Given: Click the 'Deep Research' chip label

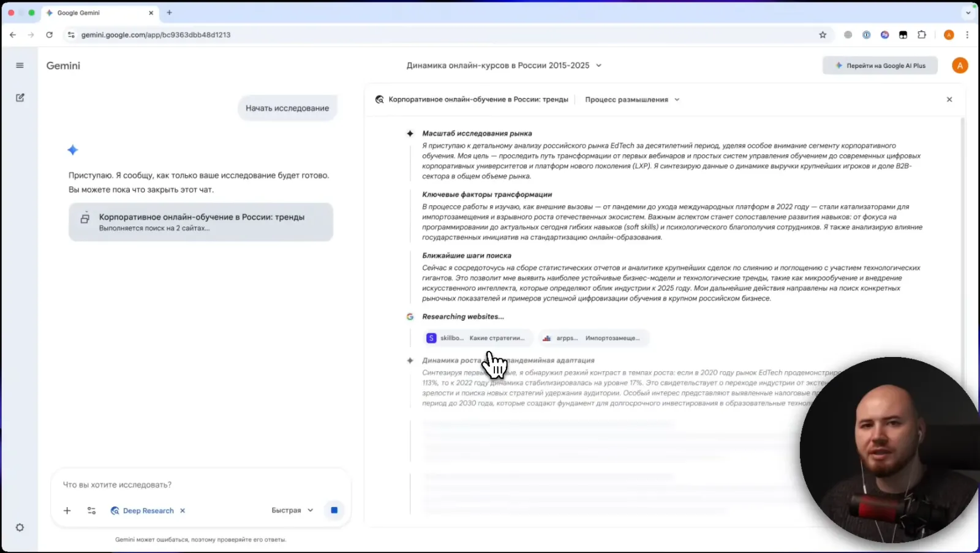Looking at the screenshot, I should (x=148, y=511).
